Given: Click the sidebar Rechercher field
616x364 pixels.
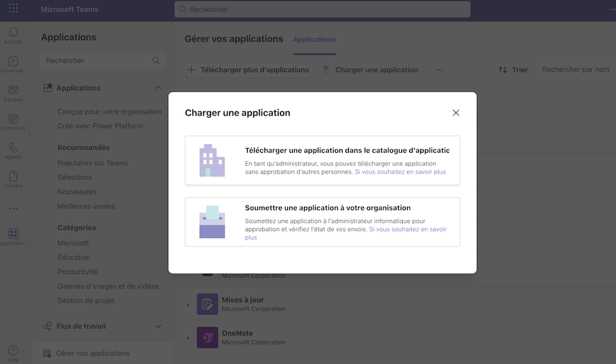Looking at the screenshot, I should pyautogui.click(x=102, y=60).
